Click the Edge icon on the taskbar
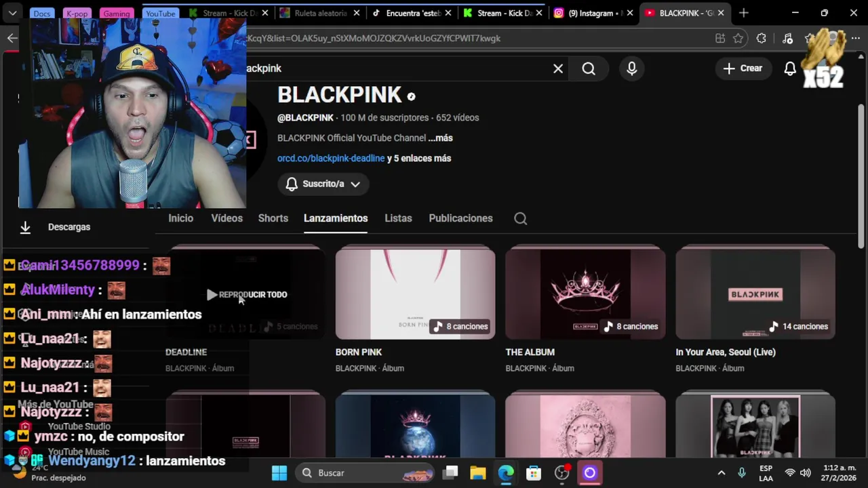 pos(506,473)
